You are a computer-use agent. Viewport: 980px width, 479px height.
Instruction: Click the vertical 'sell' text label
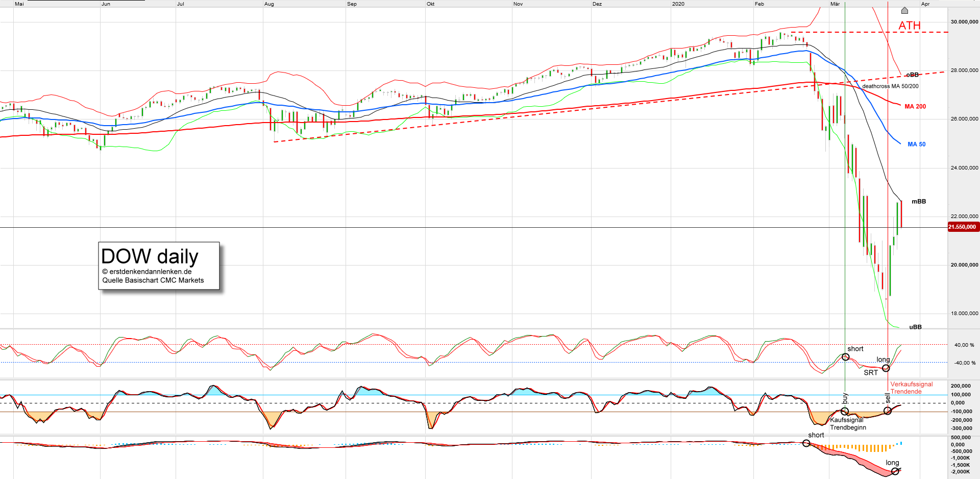click(x=888, y=398)
